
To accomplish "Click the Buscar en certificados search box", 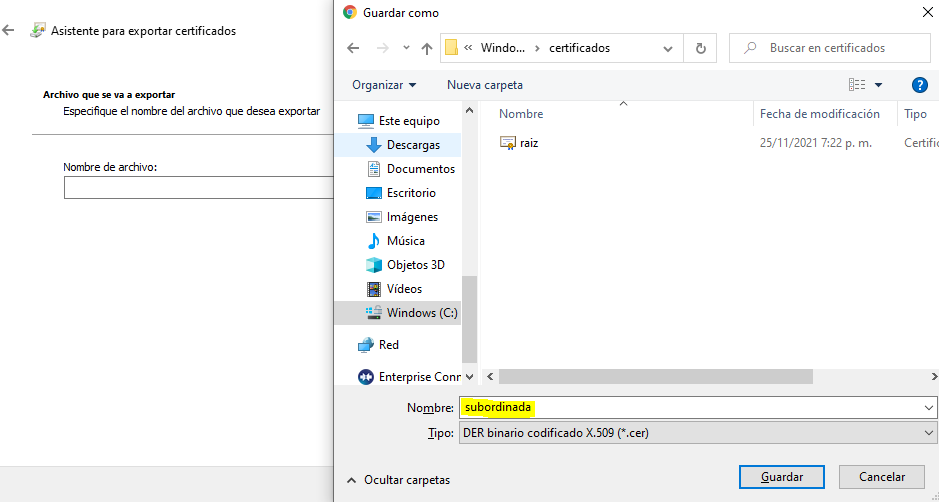I will 835,48.
